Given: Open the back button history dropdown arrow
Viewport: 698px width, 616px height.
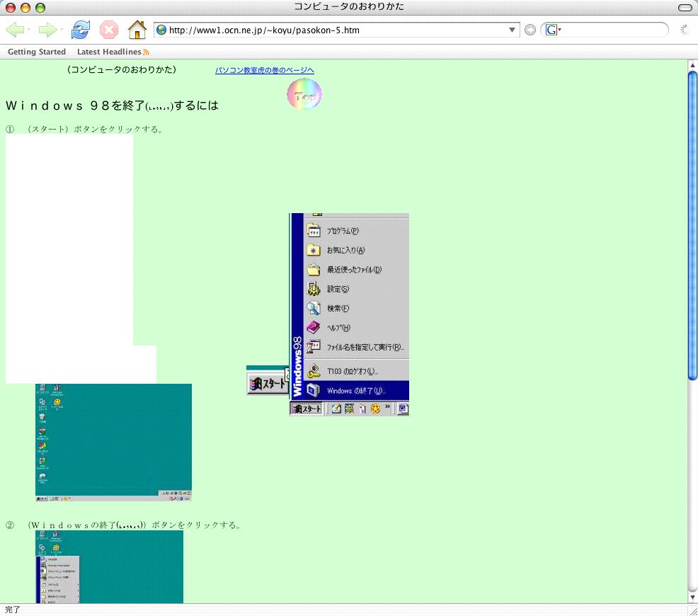Looking at the screenshot, I should coord(28,30).
